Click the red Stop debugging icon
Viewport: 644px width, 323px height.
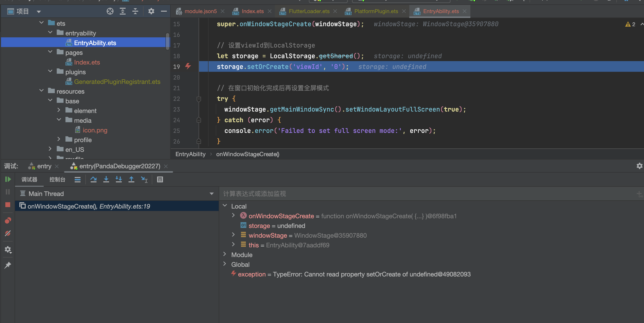[8, 205]
